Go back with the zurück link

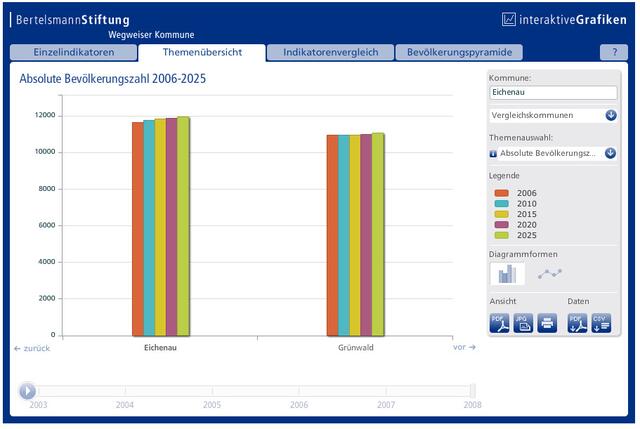click(x=32, y=348)
